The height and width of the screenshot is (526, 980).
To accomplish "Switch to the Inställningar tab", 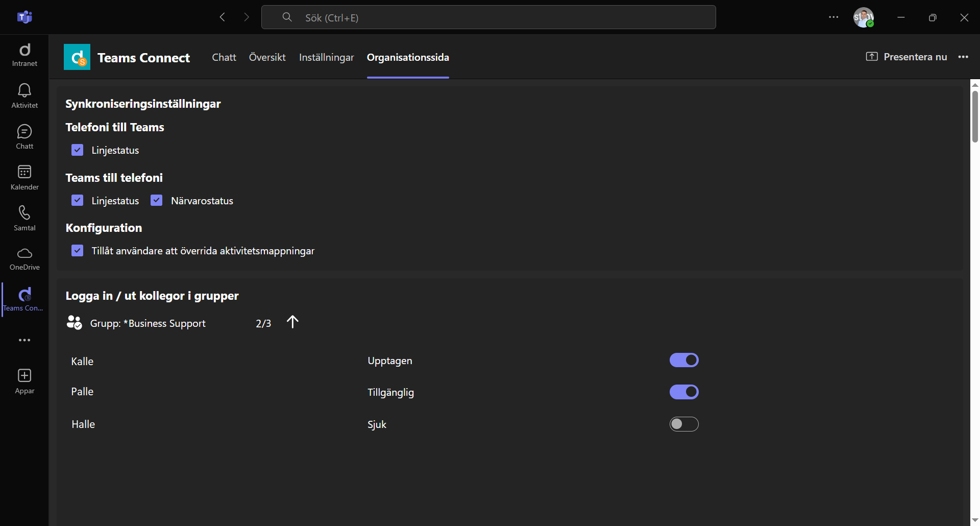I will coord(326,57).
